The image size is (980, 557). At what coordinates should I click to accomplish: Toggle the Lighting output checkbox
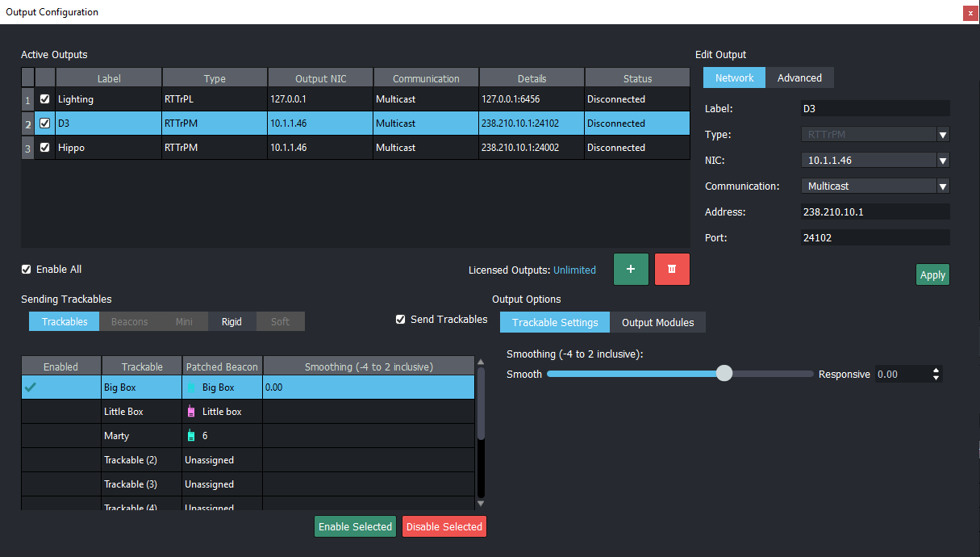[x=45, y=99]
